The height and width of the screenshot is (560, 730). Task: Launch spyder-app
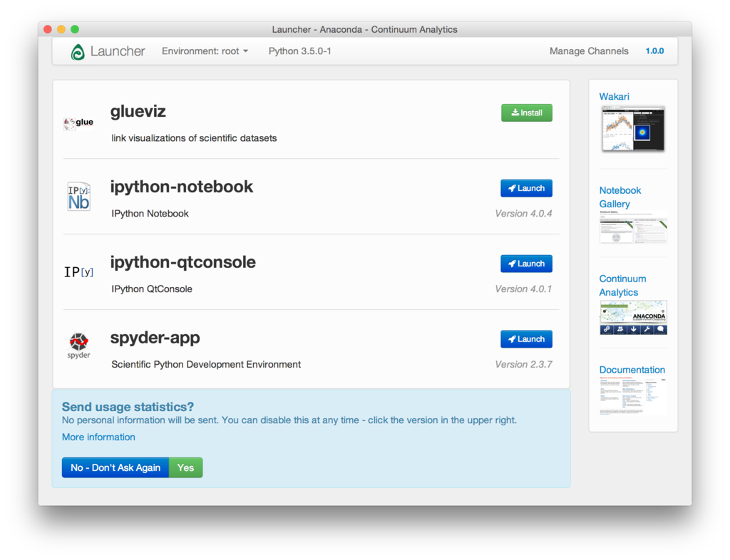(x=526, y=339)
